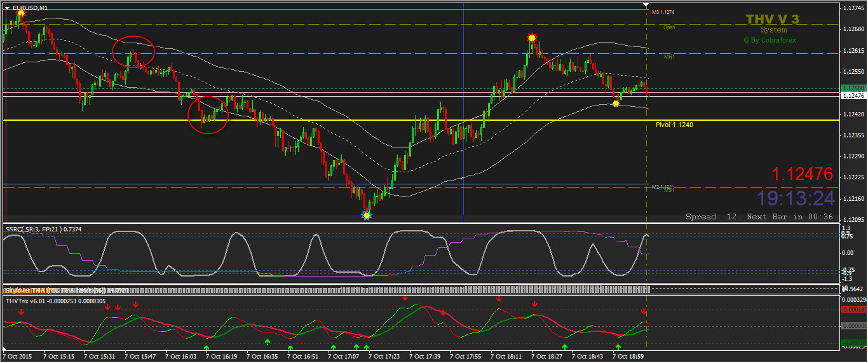
Task: Click 1.12420 on the price scale
Action: click(855, 114)
